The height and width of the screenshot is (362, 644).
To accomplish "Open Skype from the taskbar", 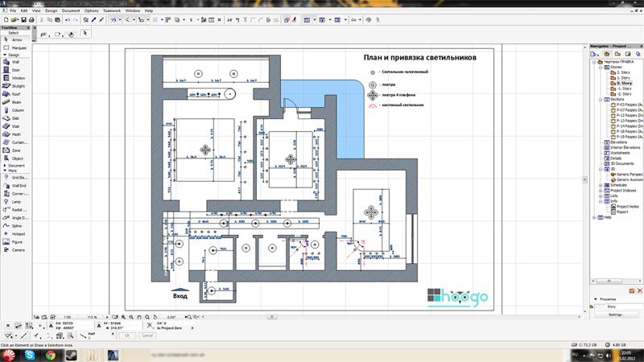I will [30, 355].
